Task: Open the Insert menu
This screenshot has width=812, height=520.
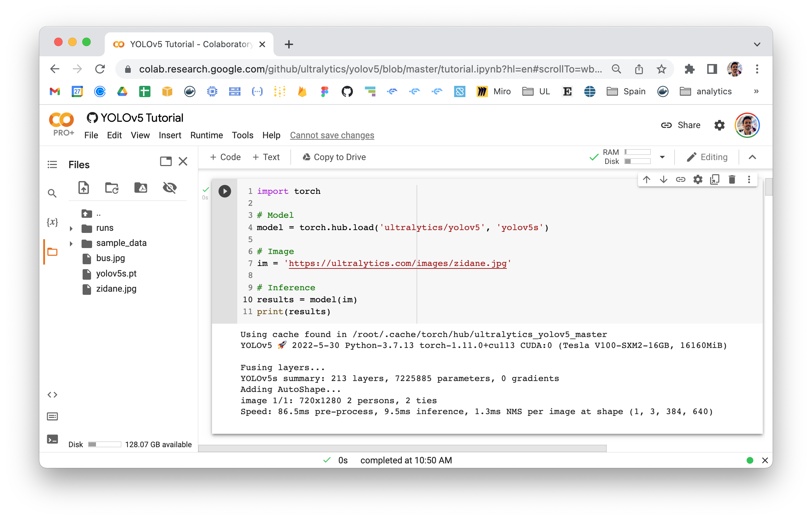Action: tap(170, 135)
